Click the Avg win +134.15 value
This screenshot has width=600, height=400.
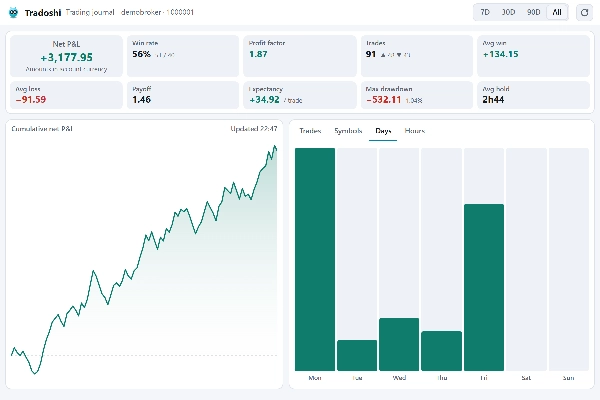click(x=501, y=54)
